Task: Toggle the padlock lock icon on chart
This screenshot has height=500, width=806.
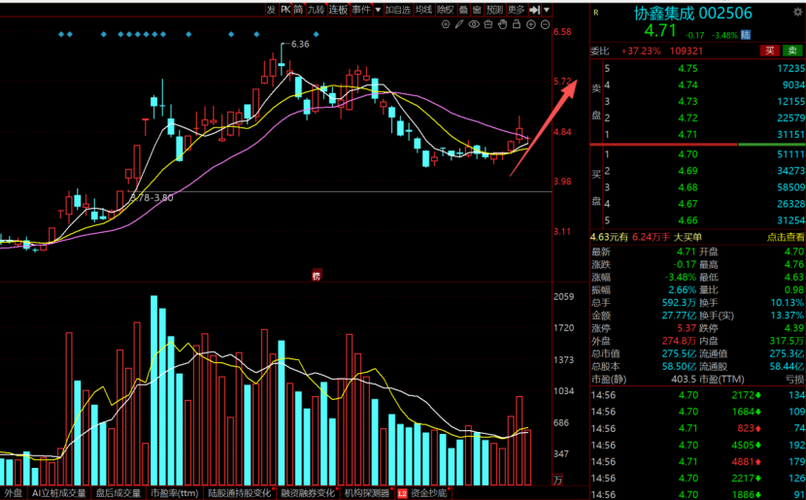Action: 517,24
